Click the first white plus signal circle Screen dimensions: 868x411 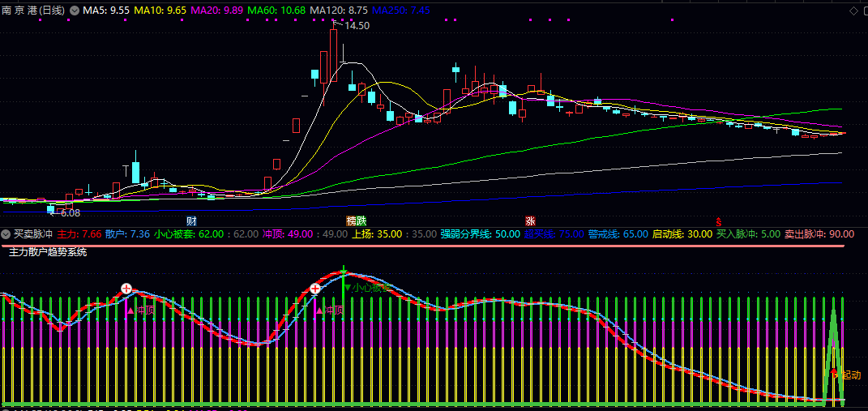[126, 288]
